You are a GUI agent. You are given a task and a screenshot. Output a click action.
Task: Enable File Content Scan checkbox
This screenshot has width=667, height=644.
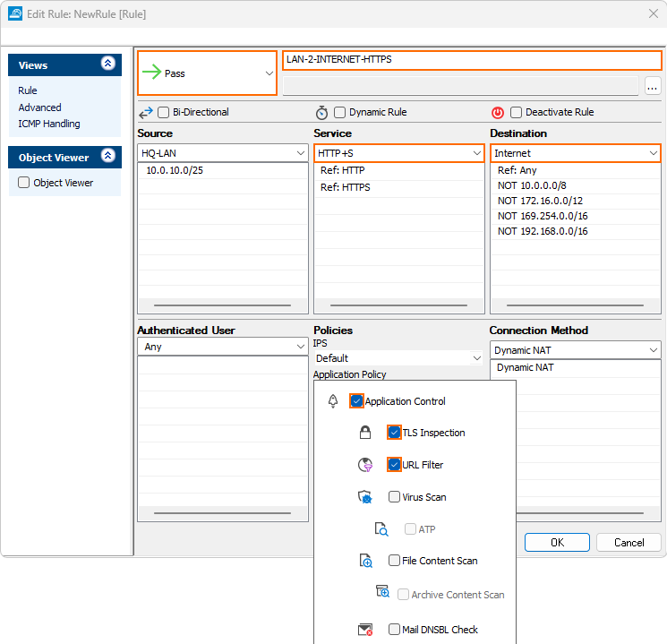(x=394, y=560)
